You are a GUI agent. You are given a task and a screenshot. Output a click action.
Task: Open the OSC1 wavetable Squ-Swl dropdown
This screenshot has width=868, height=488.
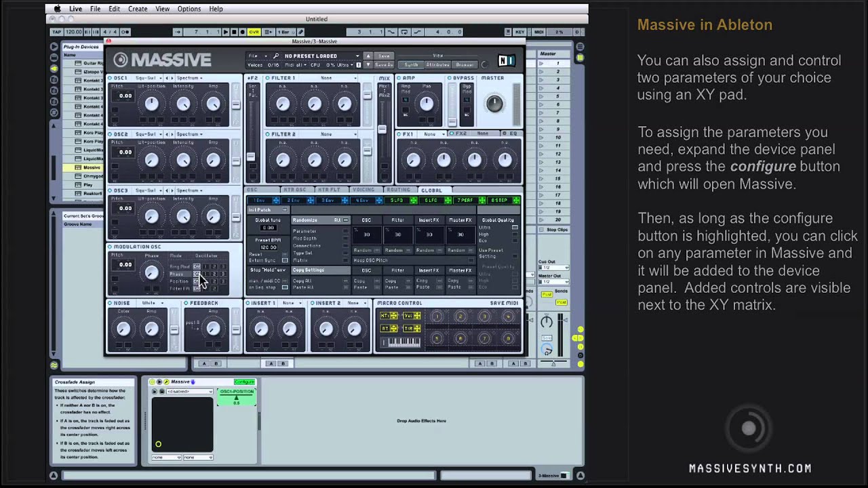(148, 78)
